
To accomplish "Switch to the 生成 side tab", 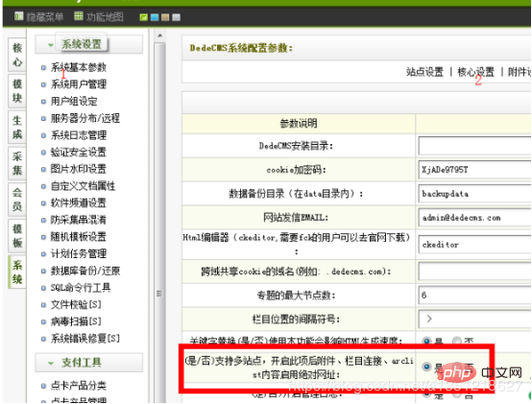I will [17, 127].
